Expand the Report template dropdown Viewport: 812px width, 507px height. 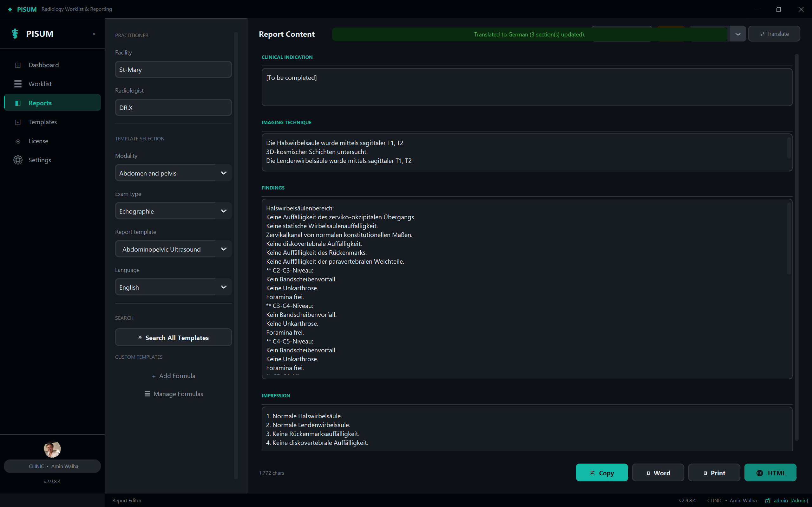(173, 249)
